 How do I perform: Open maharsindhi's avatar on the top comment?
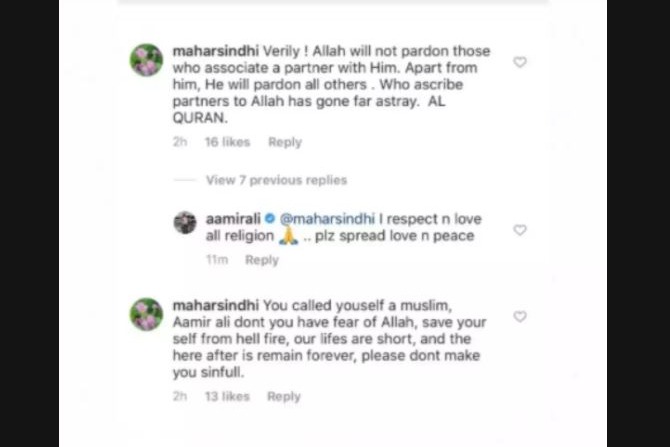point(147,60)
